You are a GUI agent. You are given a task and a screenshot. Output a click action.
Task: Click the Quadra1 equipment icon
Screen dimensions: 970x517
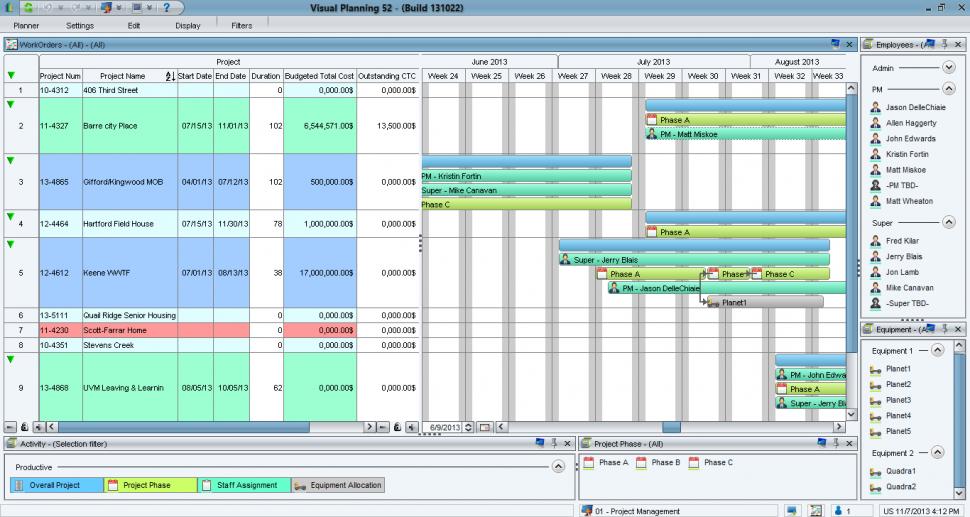[876, 471]
